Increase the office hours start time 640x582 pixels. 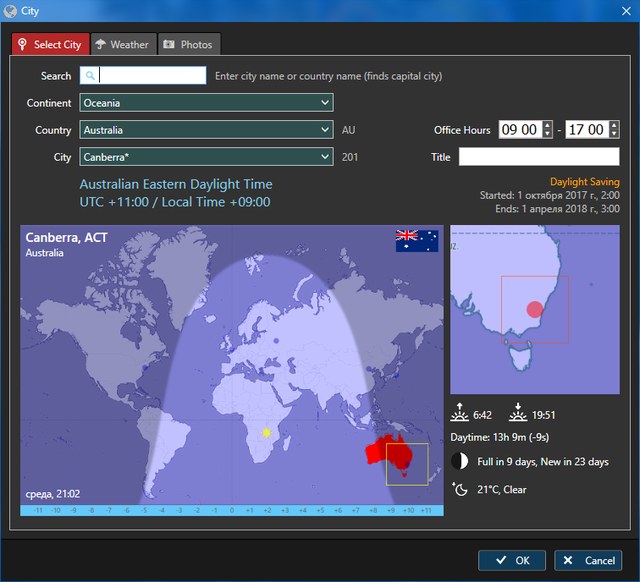546,125
